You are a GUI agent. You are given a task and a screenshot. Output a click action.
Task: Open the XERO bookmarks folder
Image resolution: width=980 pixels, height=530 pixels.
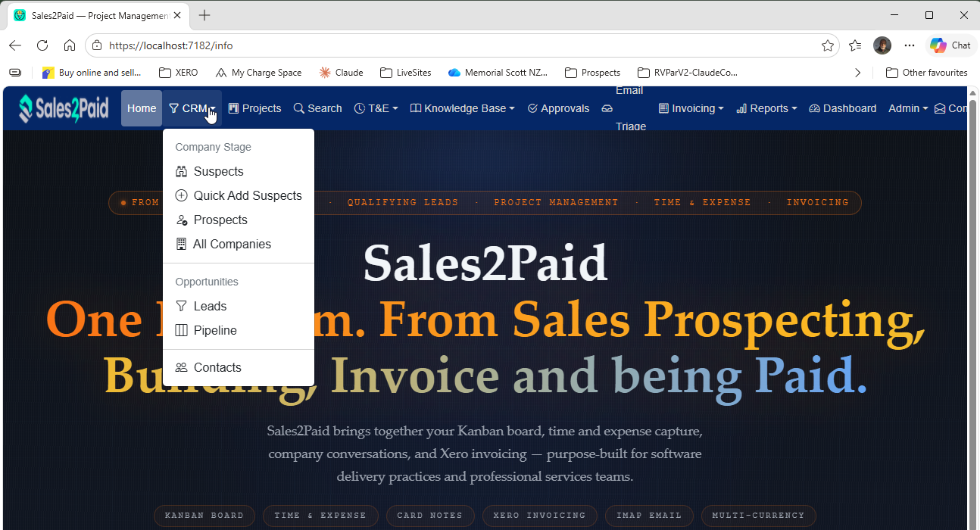179,73
